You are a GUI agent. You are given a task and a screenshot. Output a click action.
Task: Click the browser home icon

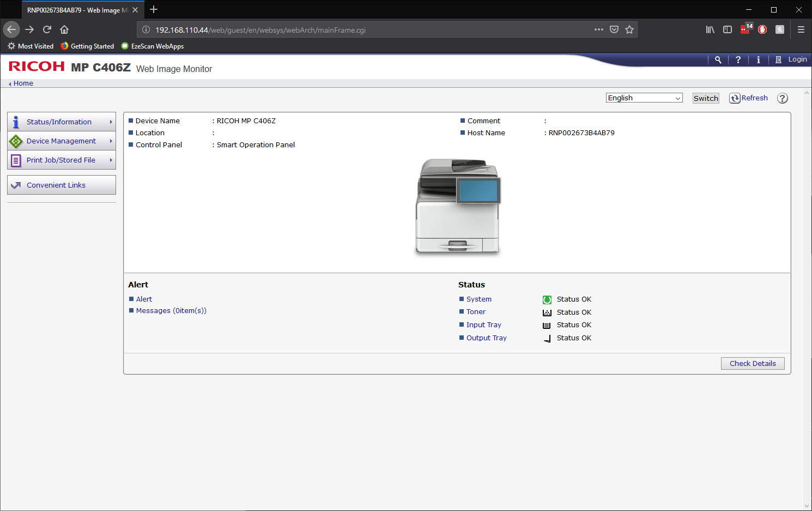(x=64, y=30)
